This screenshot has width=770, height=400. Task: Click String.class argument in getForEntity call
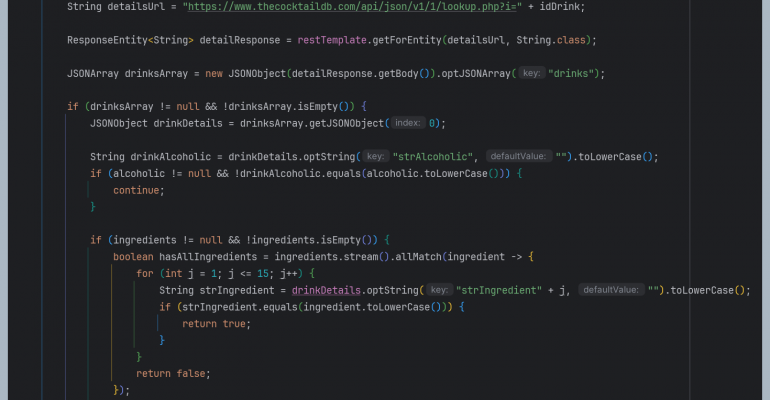[550, 40]
